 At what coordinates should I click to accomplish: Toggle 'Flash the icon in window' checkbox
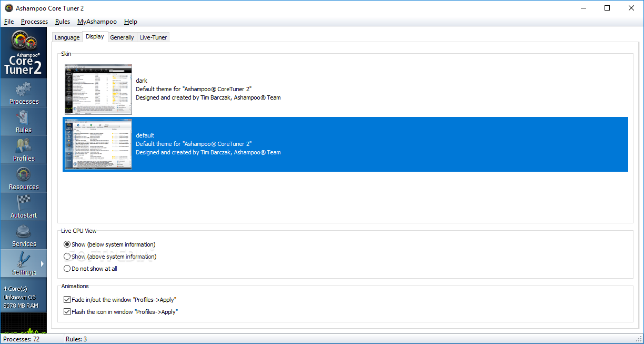(67, 312)
